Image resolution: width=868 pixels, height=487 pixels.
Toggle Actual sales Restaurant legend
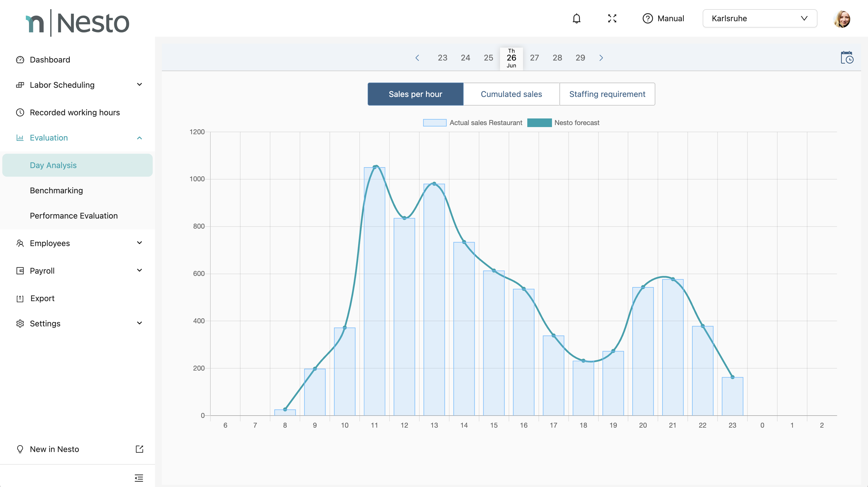[x=486, y=123]
